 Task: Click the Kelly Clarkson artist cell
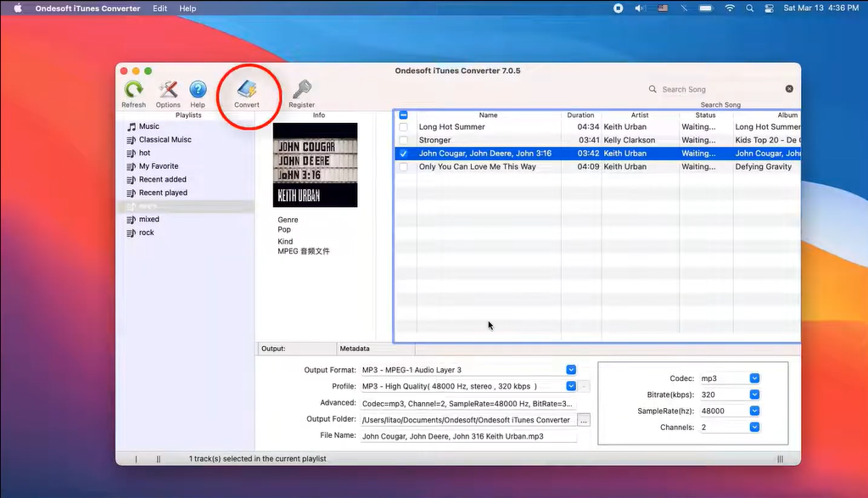point(630,141)
